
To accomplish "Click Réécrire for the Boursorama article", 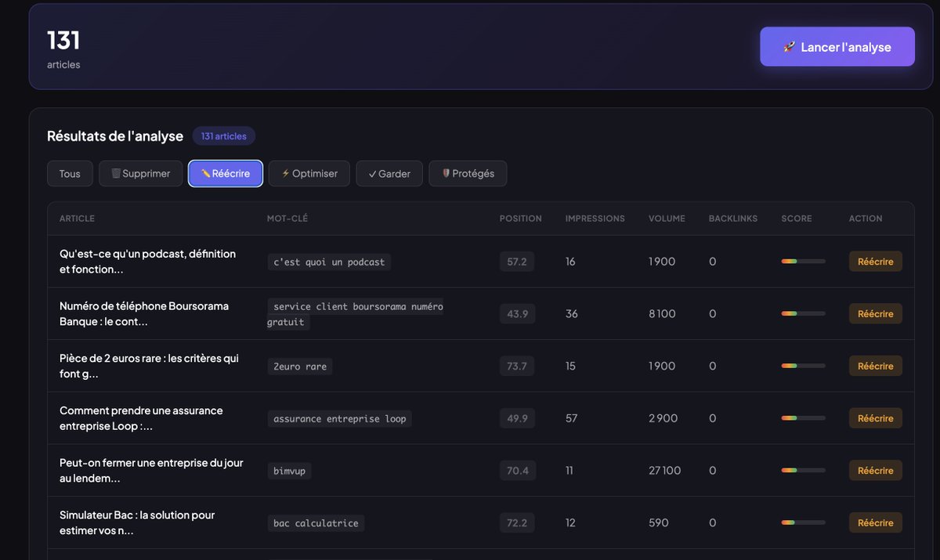I will 876,314.
